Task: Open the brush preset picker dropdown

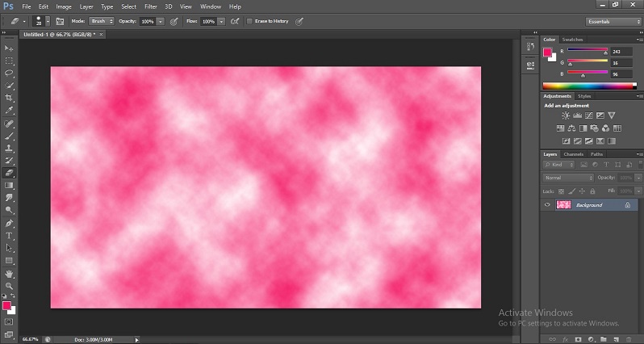Action: pyautogui.click(x=48, y=21)
